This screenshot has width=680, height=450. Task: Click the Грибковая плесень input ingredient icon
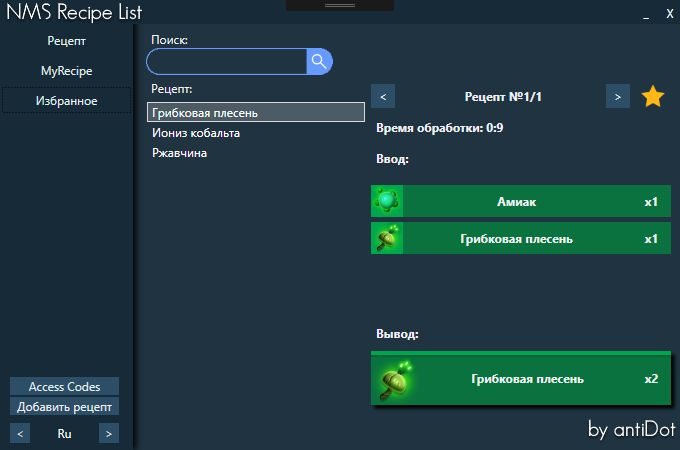click(387, 238)
